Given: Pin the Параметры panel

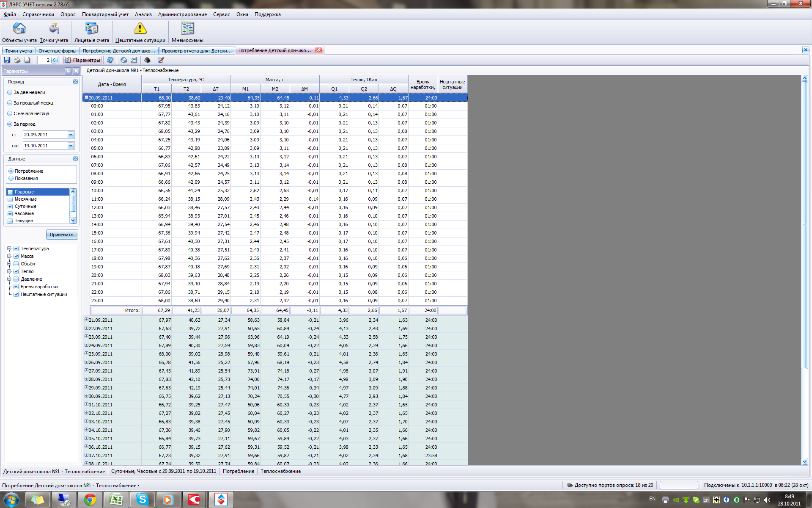Looking at the screenshot, I should tap(68, 71).
